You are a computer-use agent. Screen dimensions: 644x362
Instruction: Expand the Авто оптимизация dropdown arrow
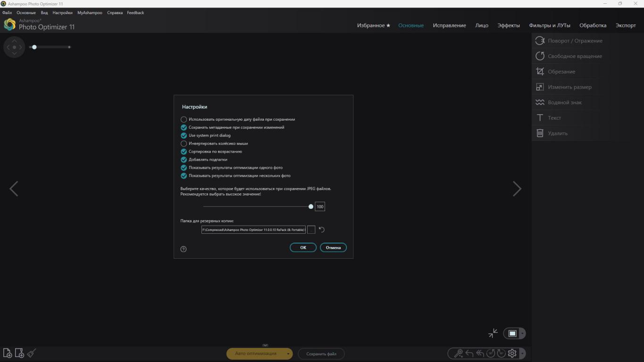(x=288, y=354)
